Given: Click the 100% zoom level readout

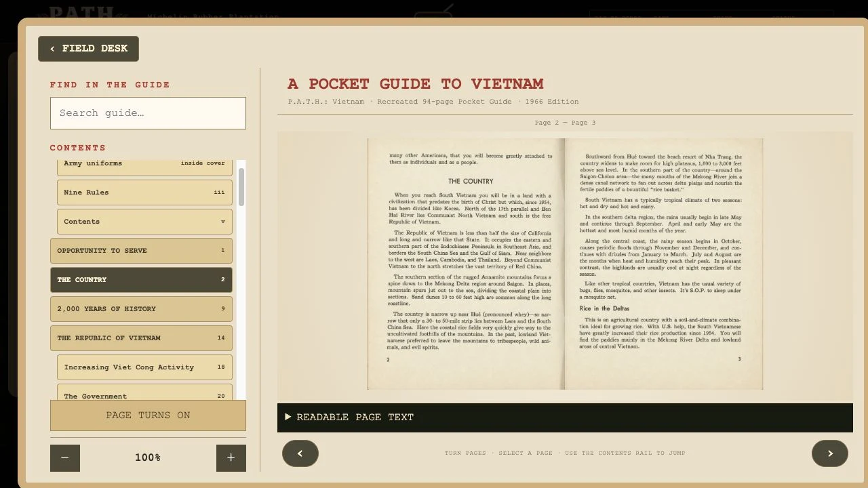Looking at the screenshot, I should pos(148,457).
